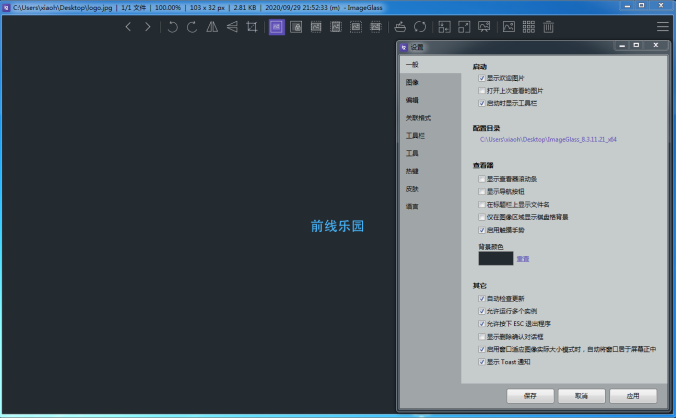Image resolution: width=676 pixels, height=418 pixels.
Task: Uncheck 显示欢迎图片 checkbox
Action: point(482,78)
